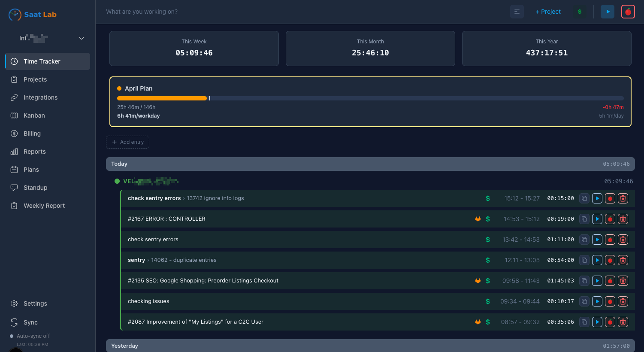This screenshot has width=644, height=352.
Task: Click the green VEL project dot
Action: (117, 181)
